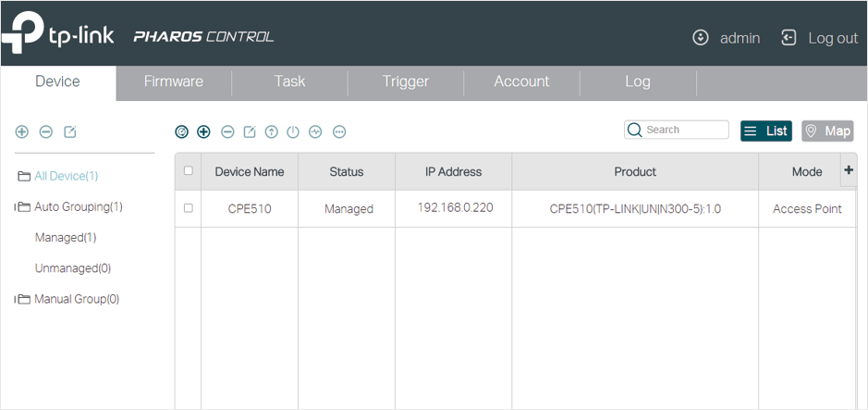Screen dimensions: 868x410
Task: Click the discover devices radar icon
Action: pyautogui.click(x=181, y=131)
